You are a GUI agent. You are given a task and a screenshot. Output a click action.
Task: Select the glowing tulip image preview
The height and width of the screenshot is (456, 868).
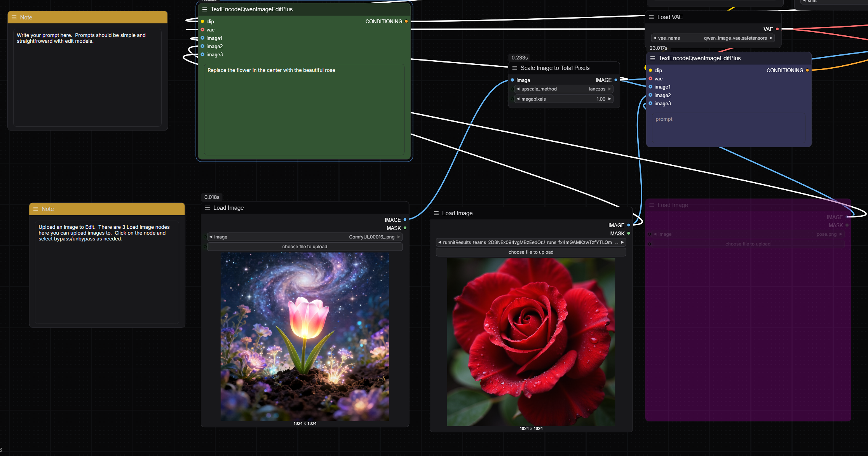click(x=305, y=337)
